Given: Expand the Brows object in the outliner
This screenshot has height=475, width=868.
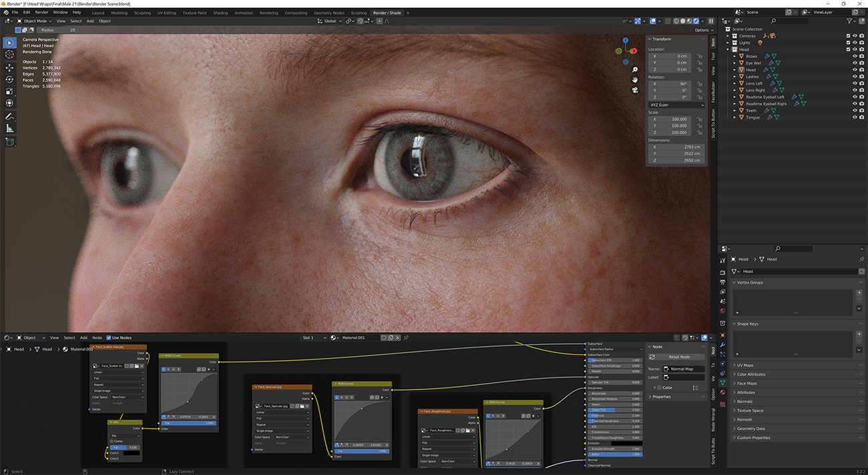Looking at the screenshot, I should pyautogui.click(x=734, y=56).
